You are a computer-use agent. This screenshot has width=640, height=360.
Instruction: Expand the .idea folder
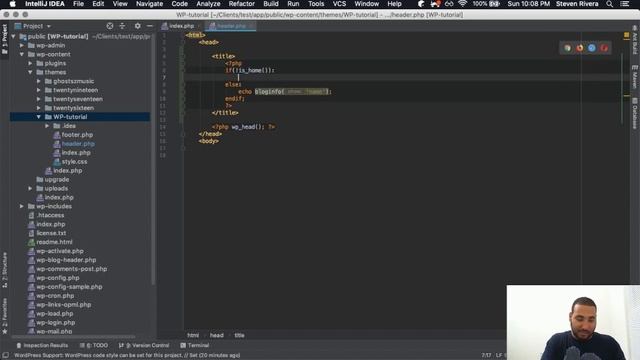(x=47, y=126)
